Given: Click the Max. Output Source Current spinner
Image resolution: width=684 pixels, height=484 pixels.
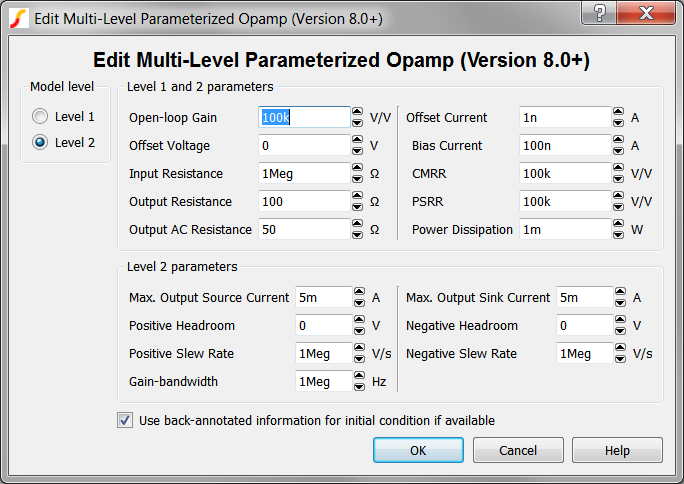Looking at the screenshot, I should (x=358, y=297).
